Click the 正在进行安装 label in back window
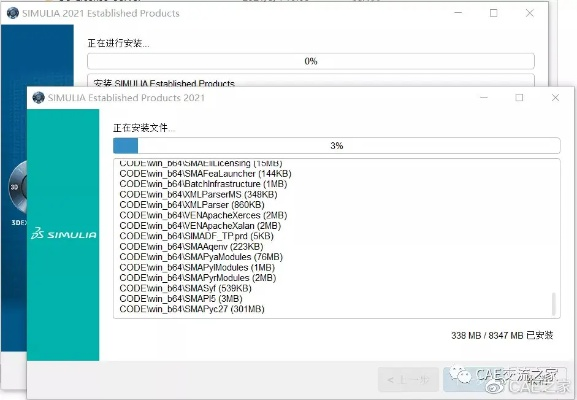 tap(118, 43)
